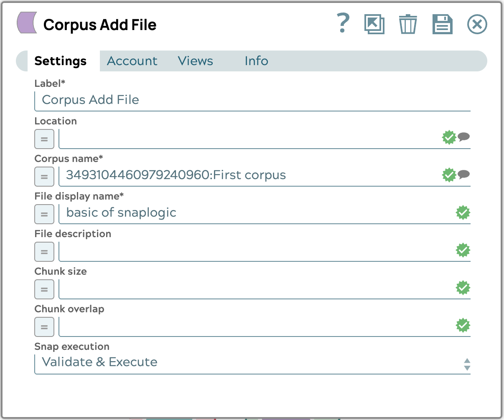The height and width of the screenshot is (420, 504).
Task: Delete the snap using trash icon
Action: tap(407, 24)
